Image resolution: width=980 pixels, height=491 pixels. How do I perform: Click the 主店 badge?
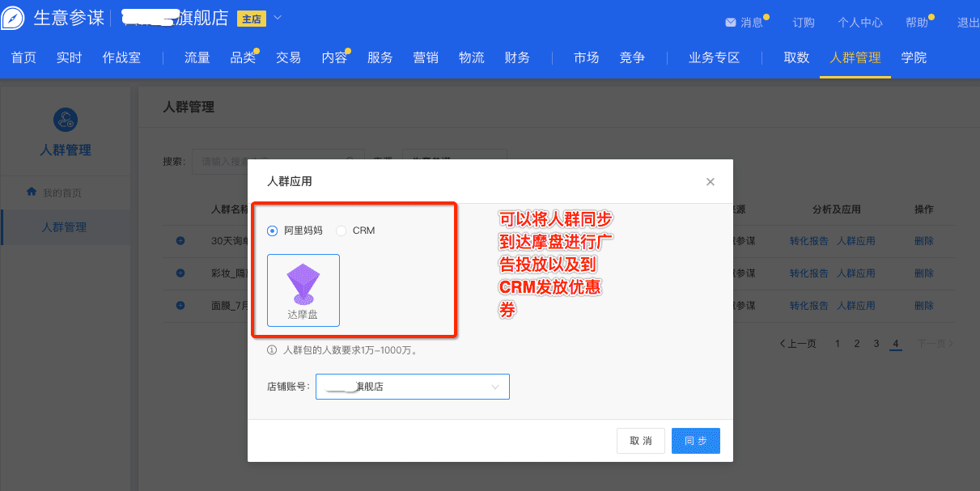click(252, 19)
